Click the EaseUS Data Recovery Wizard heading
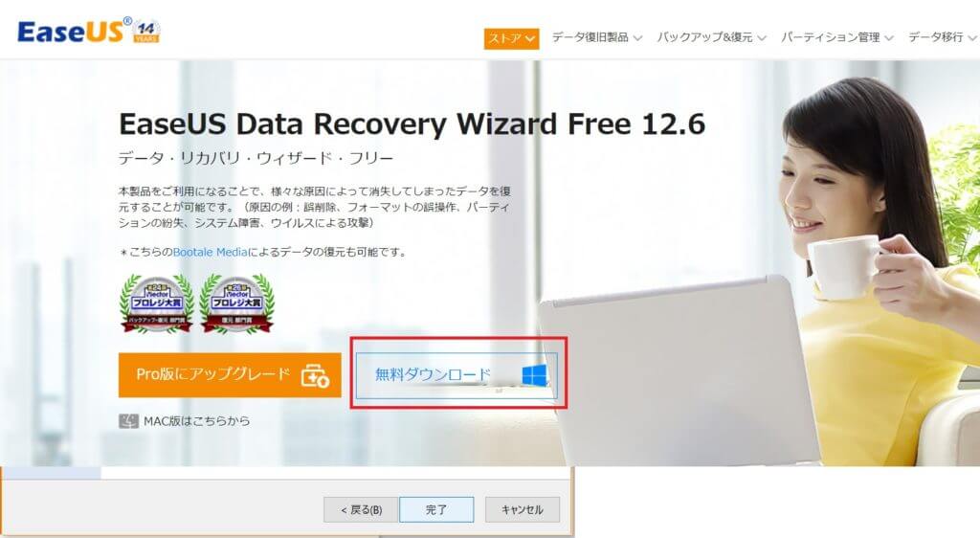Image resolution: width=980 pixels, height=538 pixels. coord(412,123)
